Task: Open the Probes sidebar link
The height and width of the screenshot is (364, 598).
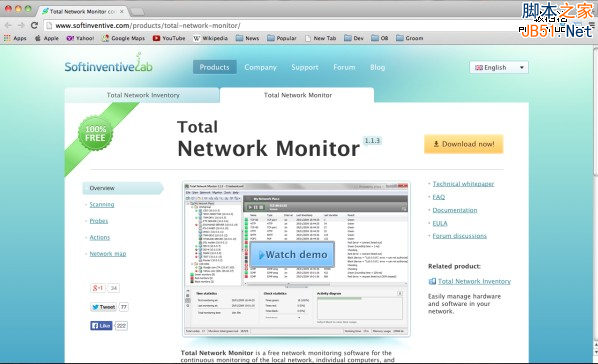Action: pyautogui.click(x=99, y=221)
